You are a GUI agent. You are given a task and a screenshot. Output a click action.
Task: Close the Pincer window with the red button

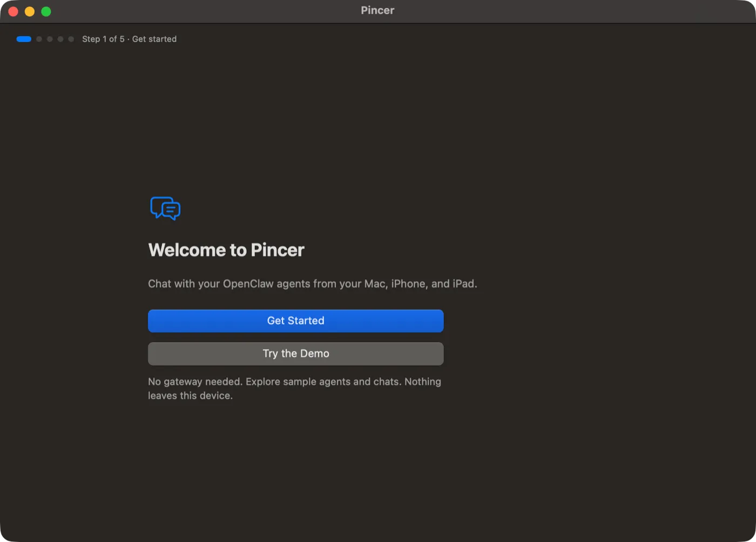(x=13, y=11)
